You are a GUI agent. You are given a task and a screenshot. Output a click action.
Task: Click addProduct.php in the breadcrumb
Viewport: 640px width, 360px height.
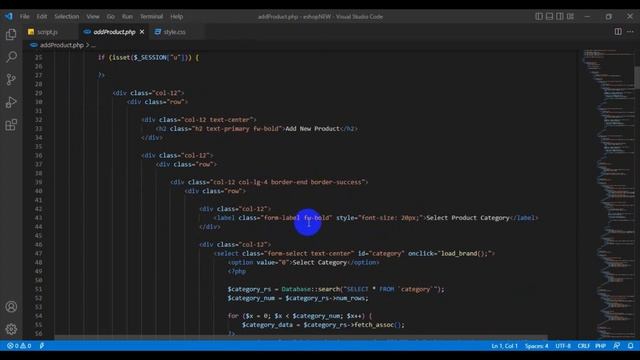pos(61,45)
